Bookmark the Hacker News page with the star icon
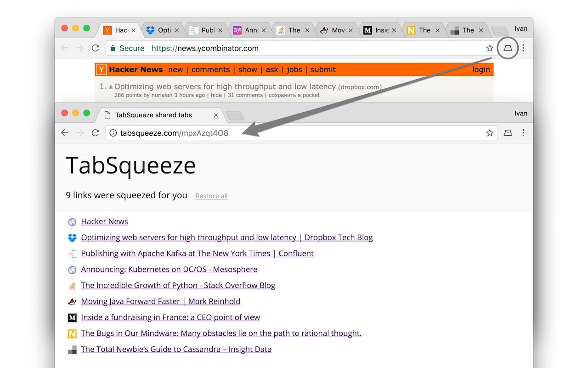The height and width of the screenshot is (368, 588). click(x=490, y=48)
